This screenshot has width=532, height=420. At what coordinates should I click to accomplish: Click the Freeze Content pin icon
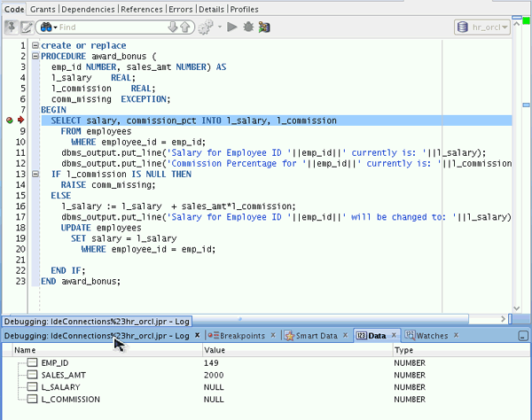12,27
